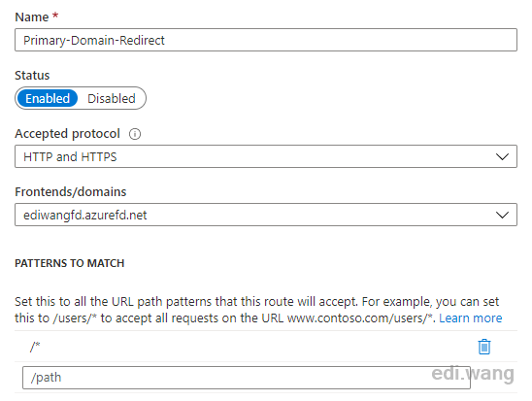532x401 pixels.
Task: Click the Frontends/domains label
Action: click(71, 192)
